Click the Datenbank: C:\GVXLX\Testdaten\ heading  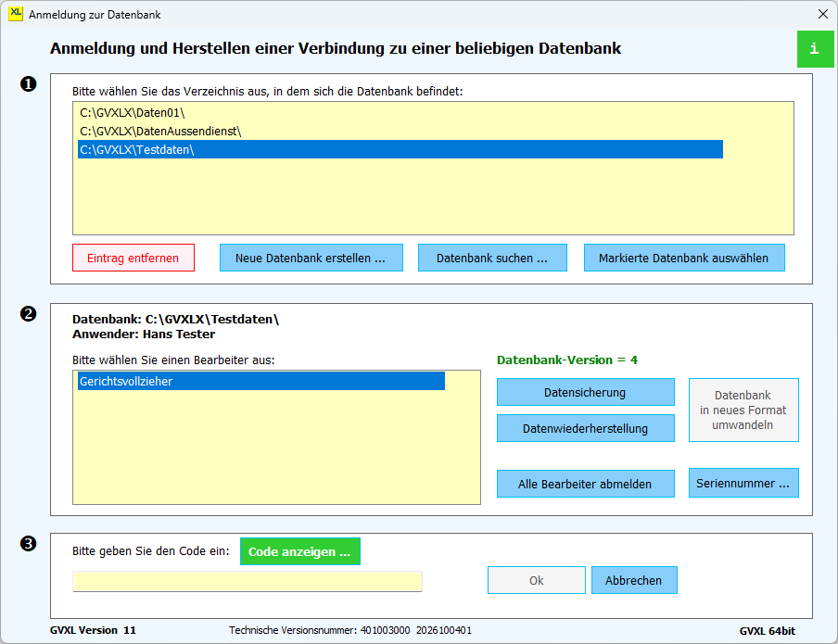[x=176, y=320]
